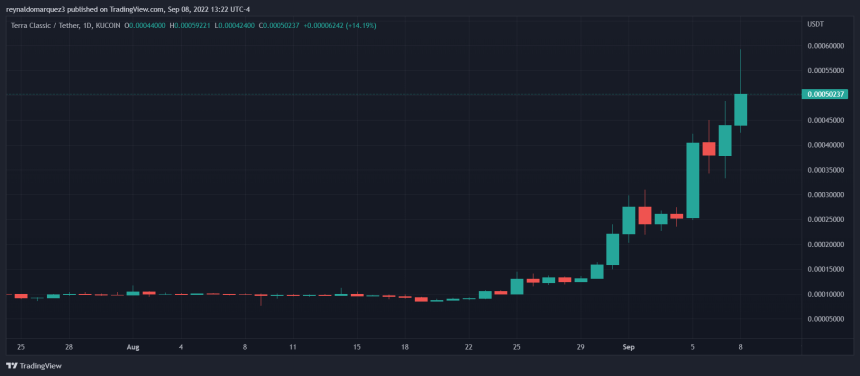The image size is (860, 376).
Task: Click the highlighted current price tag 0.00050237
Action: 824,94
